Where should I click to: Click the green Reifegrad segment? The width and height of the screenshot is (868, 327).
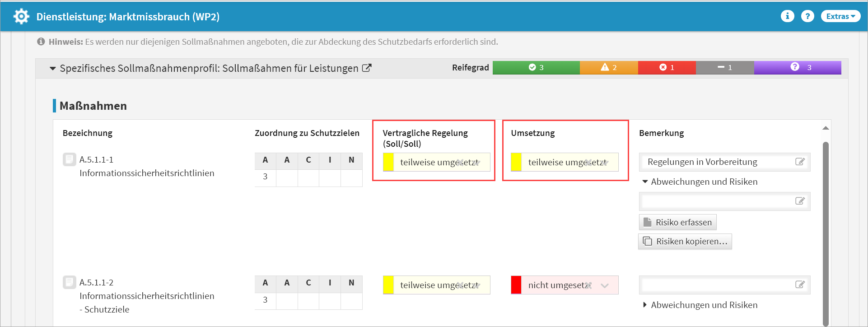(536, 68)
